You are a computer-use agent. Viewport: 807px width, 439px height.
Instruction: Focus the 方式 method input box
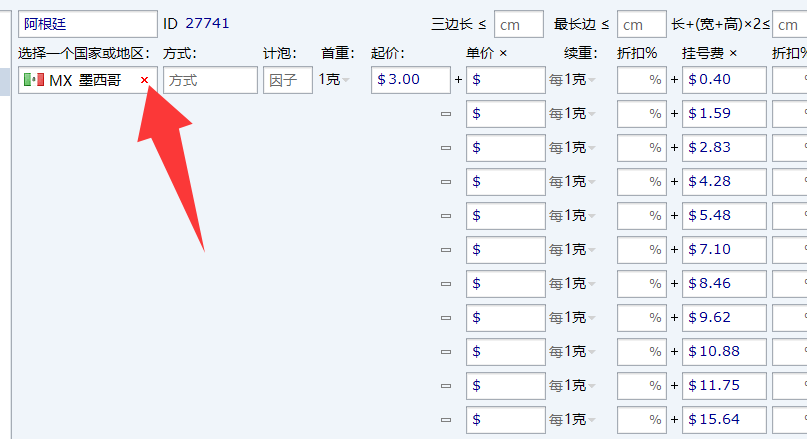tap(210, 80)
